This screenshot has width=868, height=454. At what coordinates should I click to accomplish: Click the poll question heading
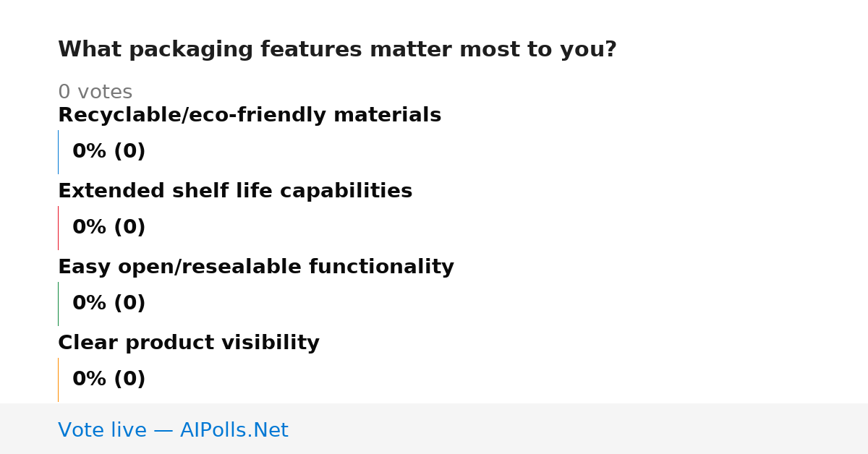[x=337, y=50]
